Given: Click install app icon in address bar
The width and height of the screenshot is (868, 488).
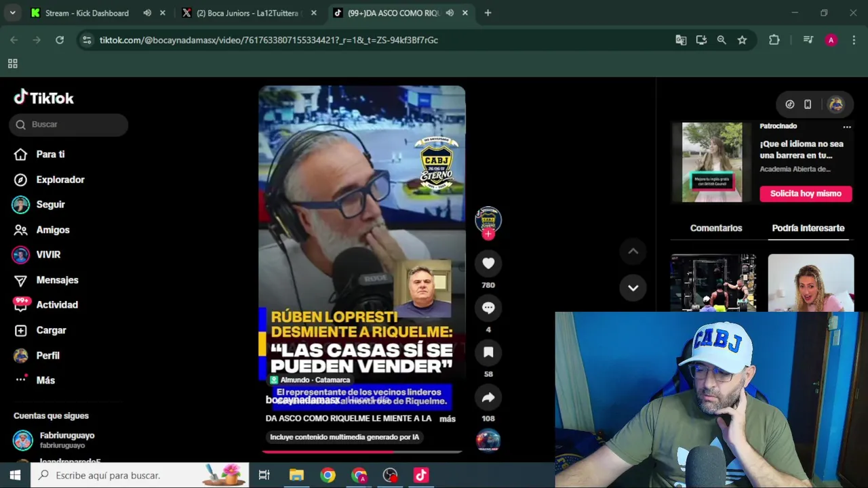Looking at the screenshot, I should 701,40.
